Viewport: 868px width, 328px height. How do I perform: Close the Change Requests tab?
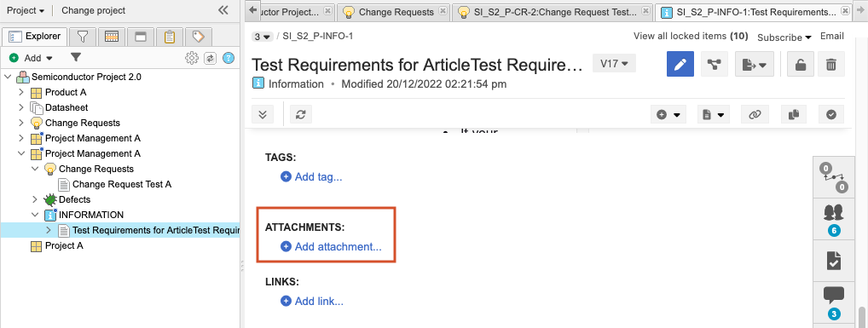click(x=443, y=10)
